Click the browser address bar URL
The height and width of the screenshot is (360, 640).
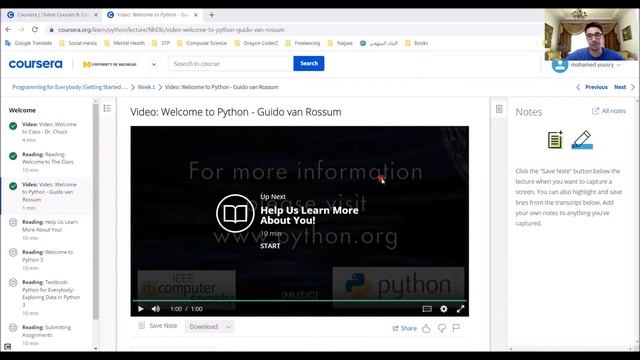tap(171, 30)
